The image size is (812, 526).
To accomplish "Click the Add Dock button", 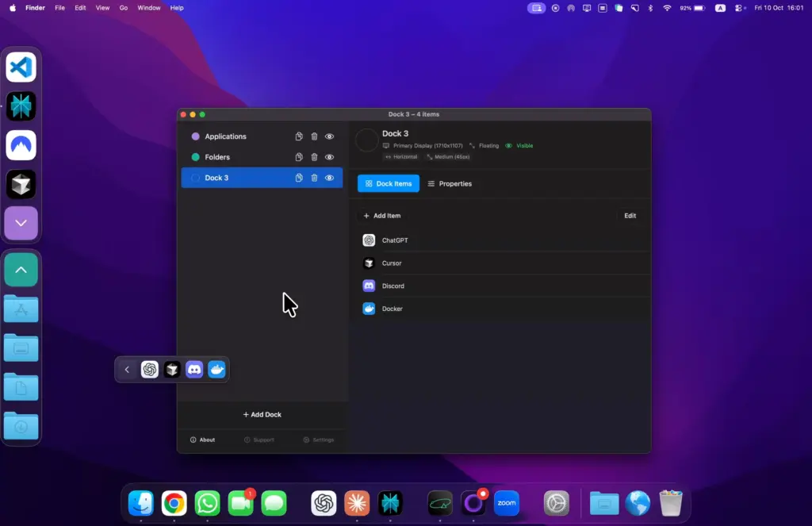I will [262, 415].
